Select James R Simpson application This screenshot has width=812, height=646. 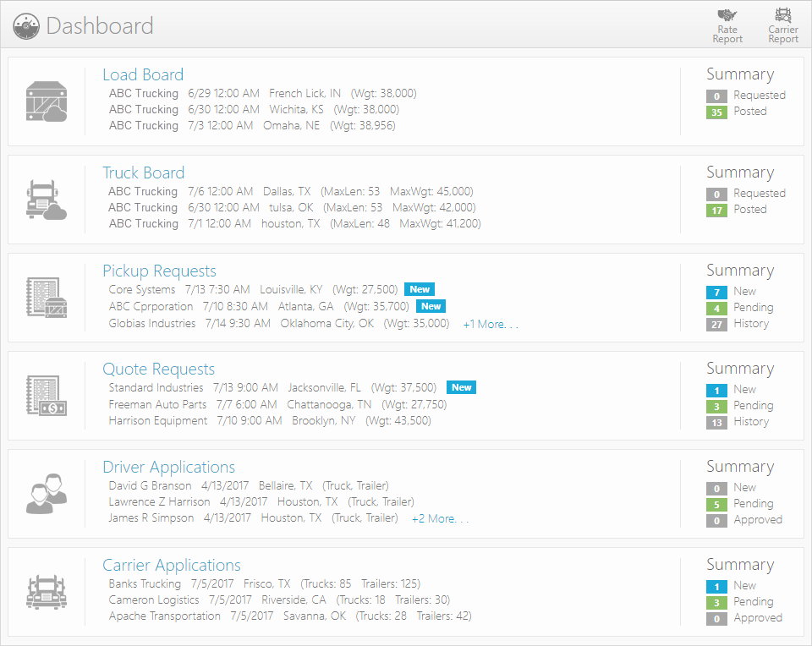253,518
